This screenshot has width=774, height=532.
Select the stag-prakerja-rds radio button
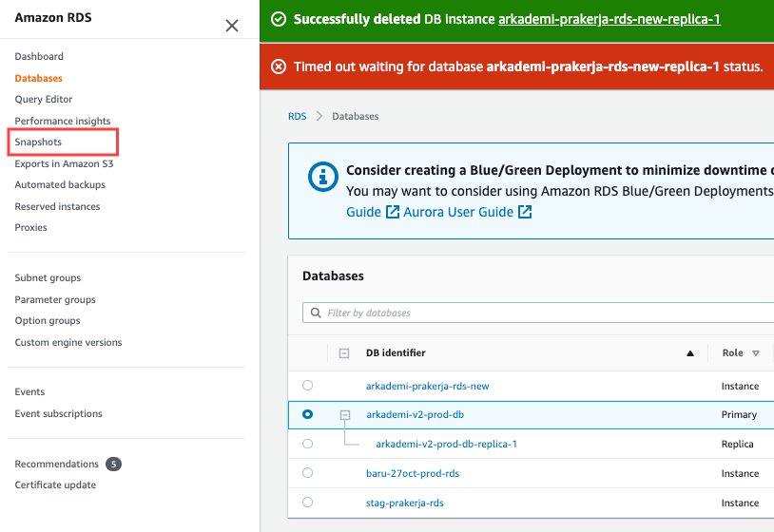(307, 502)
